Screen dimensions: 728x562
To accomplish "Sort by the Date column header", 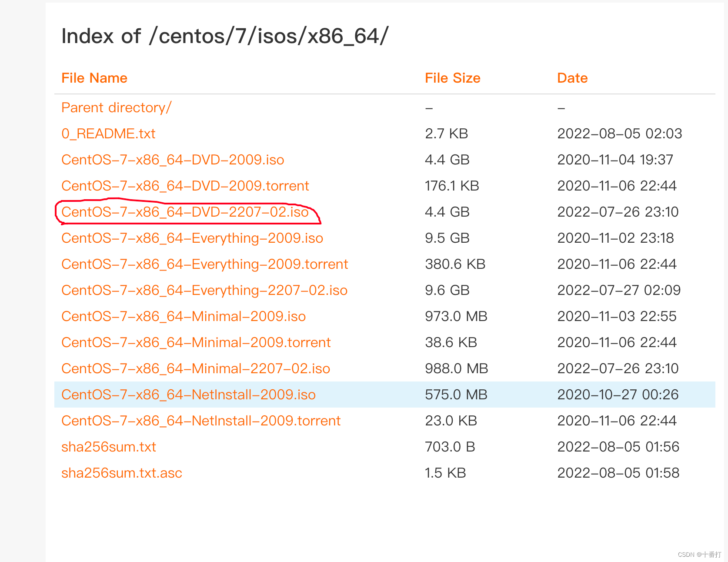I will click(572, 78).
